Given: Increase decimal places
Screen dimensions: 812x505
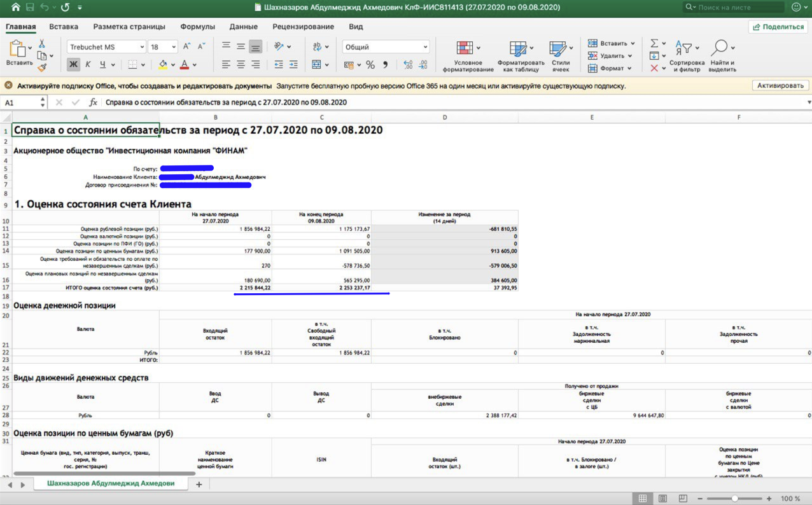Looking at the screenshot, I should click(408, 65).
